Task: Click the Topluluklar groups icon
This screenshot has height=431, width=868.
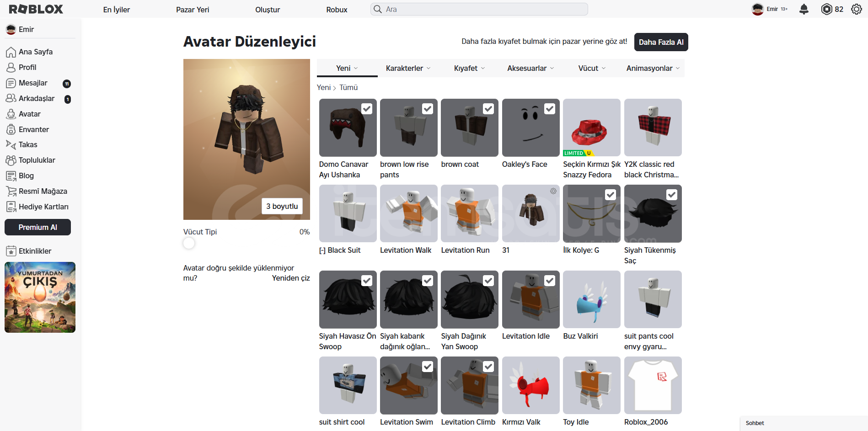Action: click(x=11, y=160)
